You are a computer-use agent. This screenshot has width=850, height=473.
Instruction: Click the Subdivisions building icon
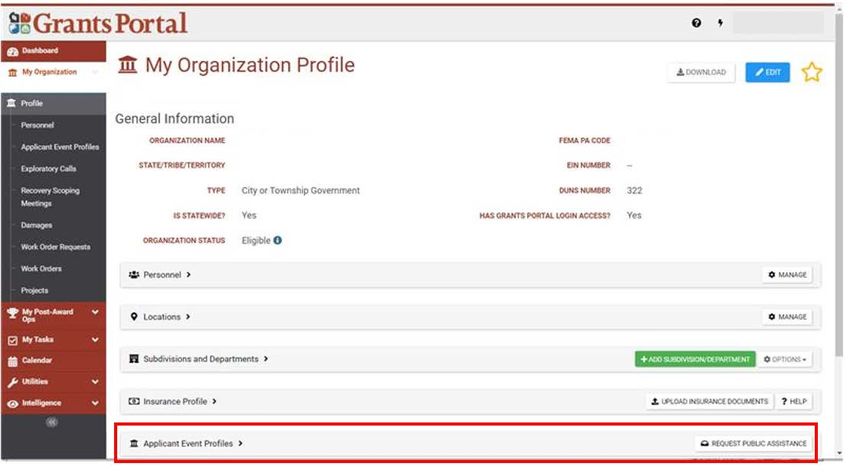[134, 359]
